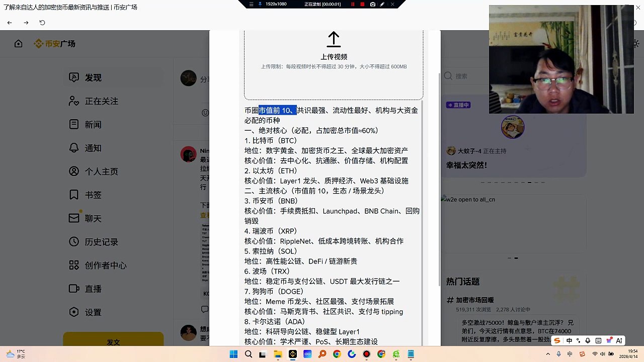This screenshot has height=362, width=644.
Task: Take a screenshot with recorder camera icon
Action: click(372, 4)
